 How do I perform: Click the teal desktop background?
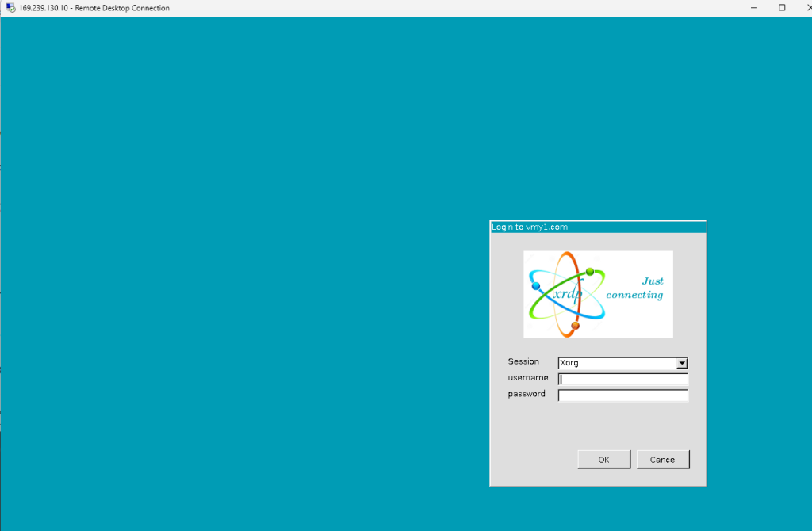click(x=238, y=238)
